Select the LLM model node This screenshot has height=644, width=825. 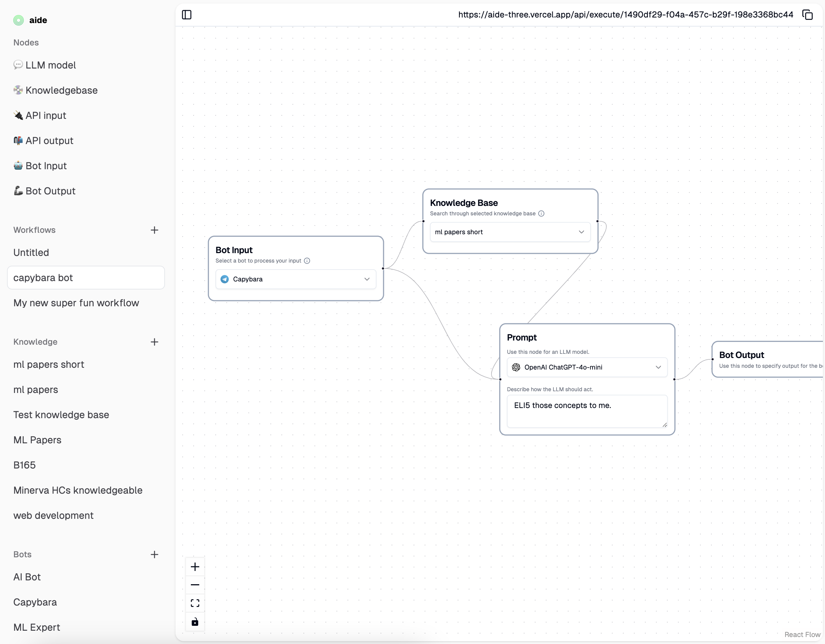click(x=50, y=65)
